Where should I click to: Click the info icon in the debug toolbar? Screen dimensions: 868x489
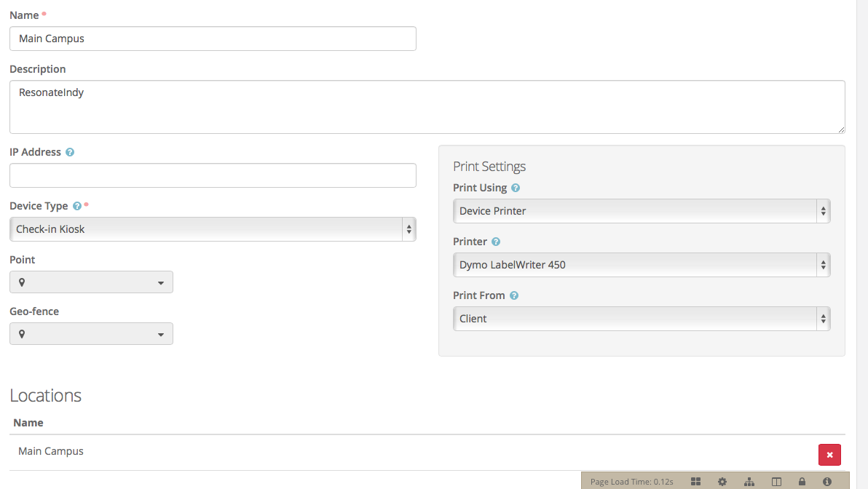tap(827, 481)
